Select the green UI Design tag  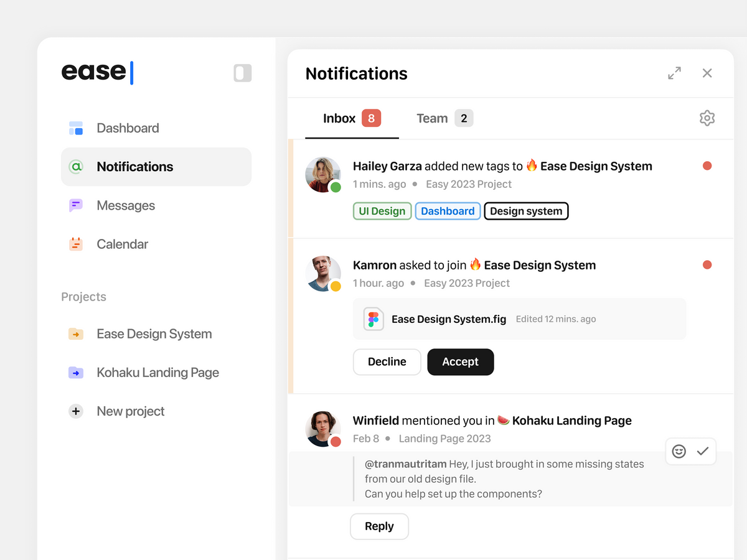click(x=382, y=211)
